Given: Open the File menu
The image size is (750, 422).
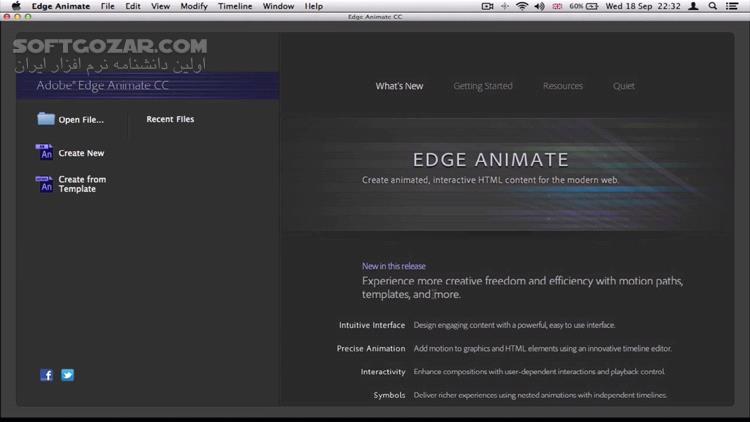Looking at the screenshot, I should click(108, 6).
